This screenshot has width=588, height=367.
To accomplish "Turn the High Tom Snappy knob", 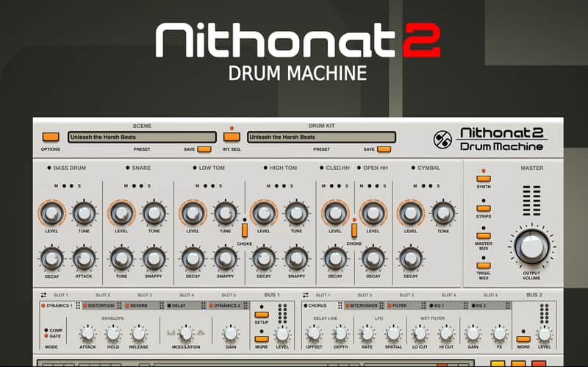I will tap(297, 259).
